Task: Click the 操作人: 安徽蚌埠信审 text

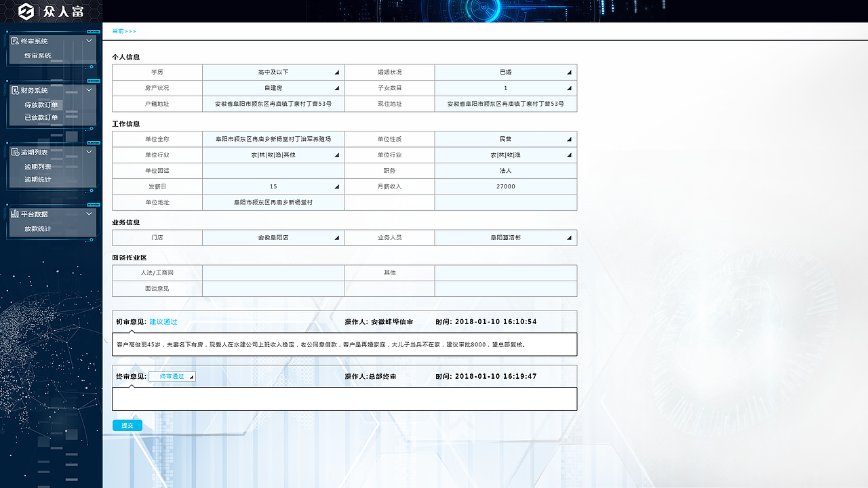Action: pos(378,322)
